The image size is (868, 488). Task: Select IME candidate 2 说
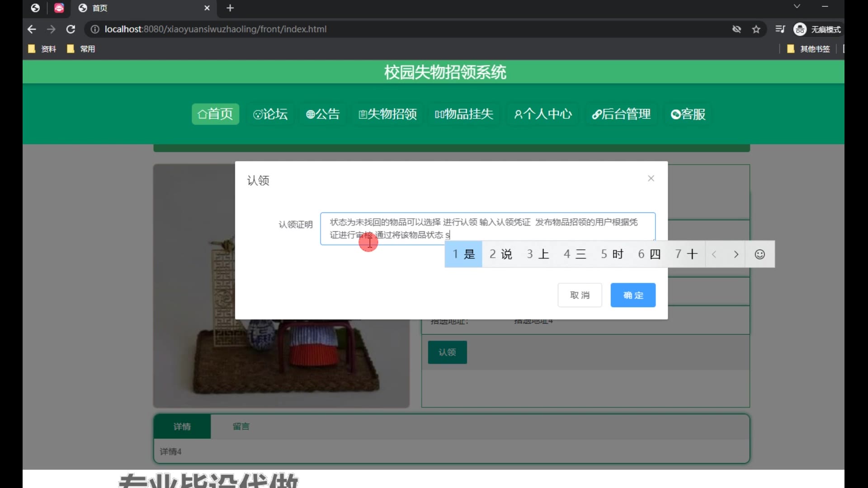point(501,254)
